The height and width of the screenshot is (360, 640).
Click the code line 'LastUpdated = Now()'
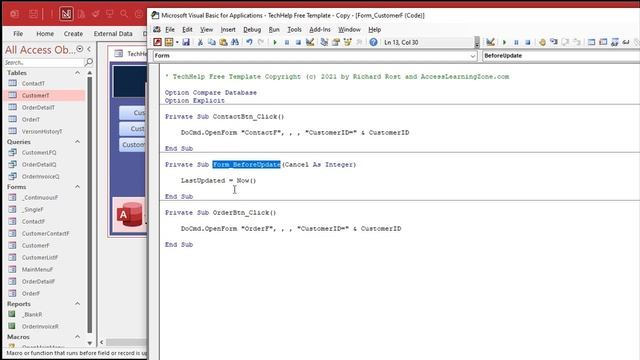click(218, 180)
